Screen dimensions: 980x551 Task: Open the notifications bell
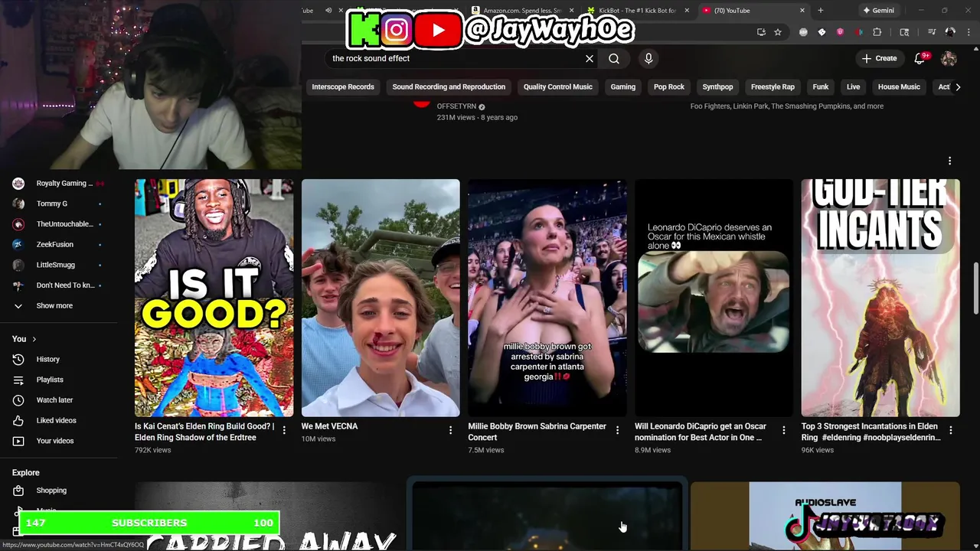click(920, 58)
